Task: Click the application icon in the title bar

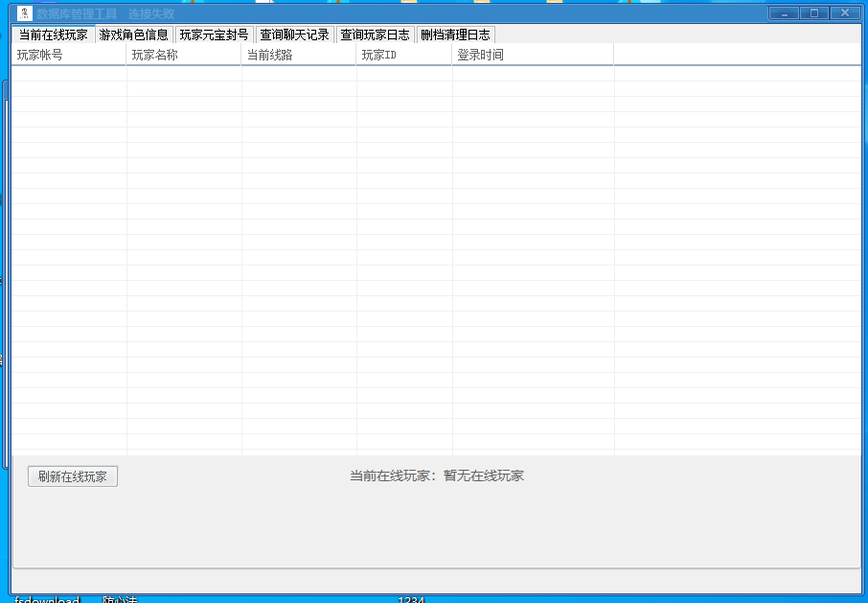Action: (25, 13)
